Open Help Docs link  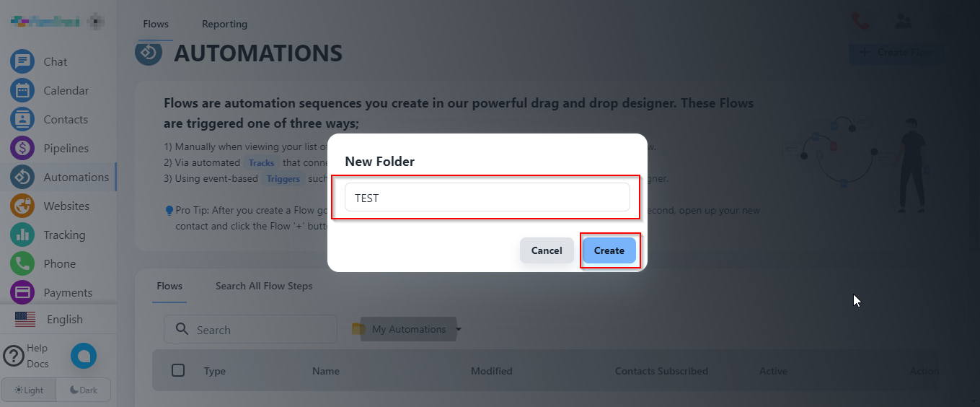(x=26, y=356)
